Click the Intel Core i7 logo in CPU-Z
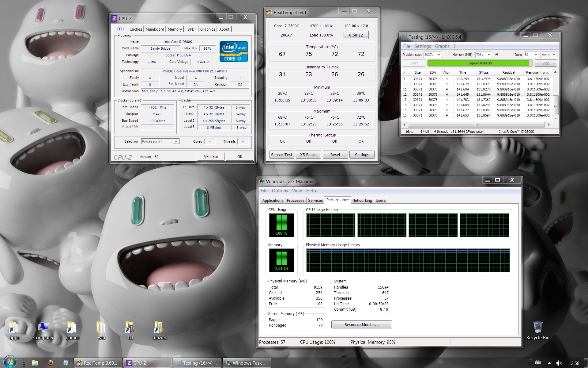This screenshot has width=588, height=368. [x=234, y=51]
